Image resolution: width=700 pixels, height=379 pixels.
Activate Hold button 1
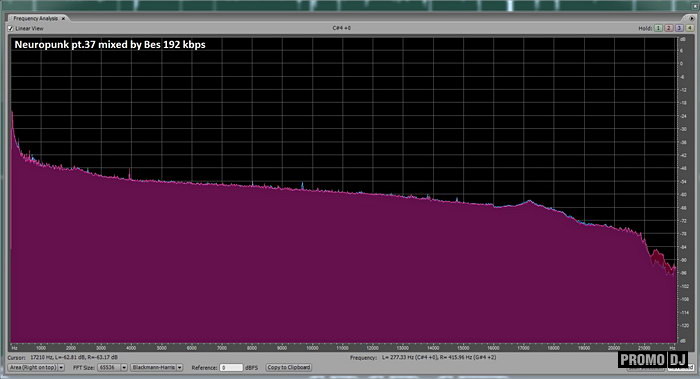point(658,28)
